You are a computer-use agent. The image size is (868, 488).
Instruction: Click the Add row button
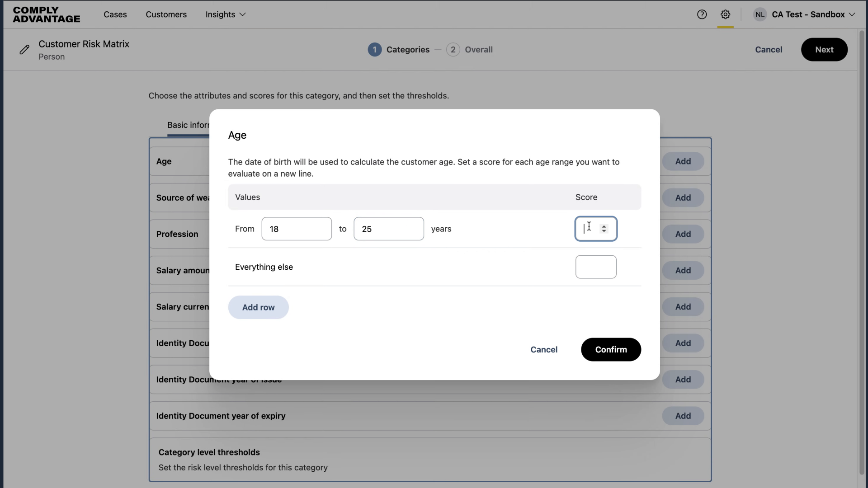[x=258, y=307]
